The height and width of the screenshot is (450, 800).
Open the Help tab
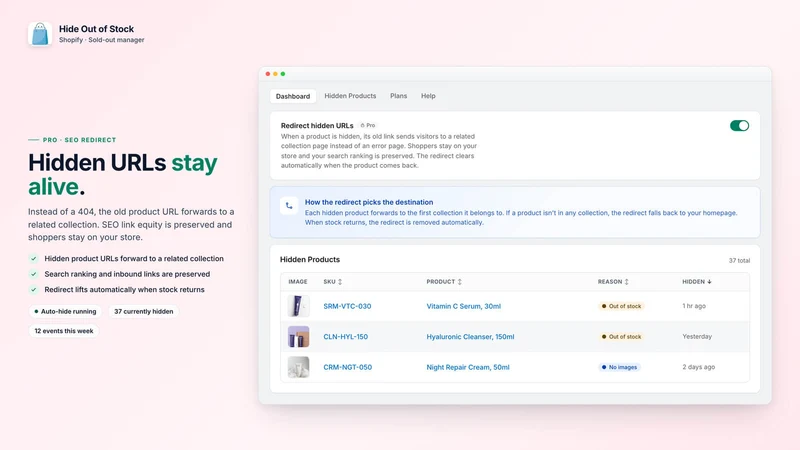click(428, 96)
